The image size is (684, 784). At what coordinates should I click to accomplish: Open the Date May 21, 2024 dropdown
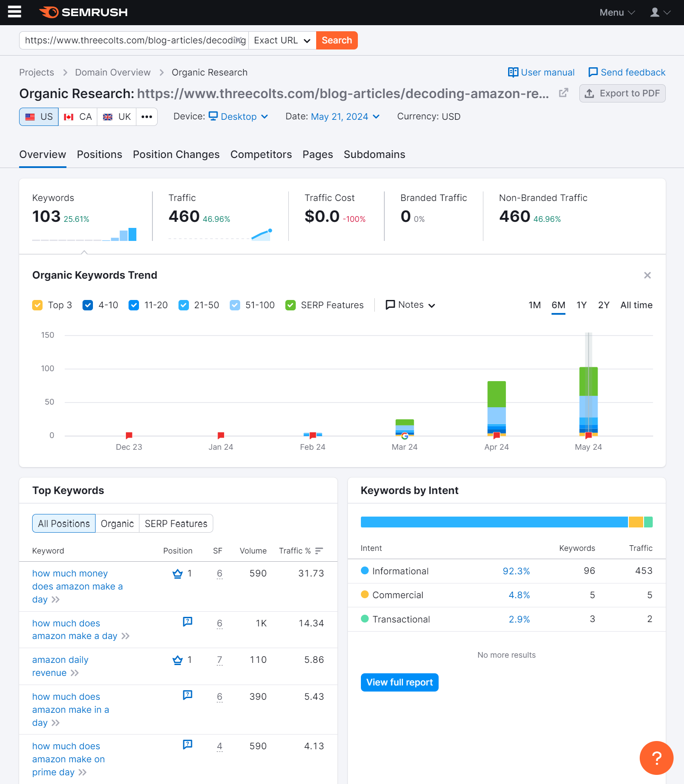345,117
